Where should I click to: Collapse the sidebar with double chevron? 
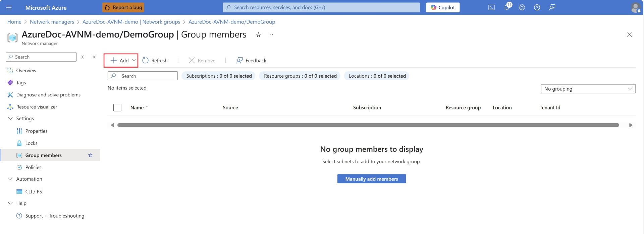click(x=94, y=57)
